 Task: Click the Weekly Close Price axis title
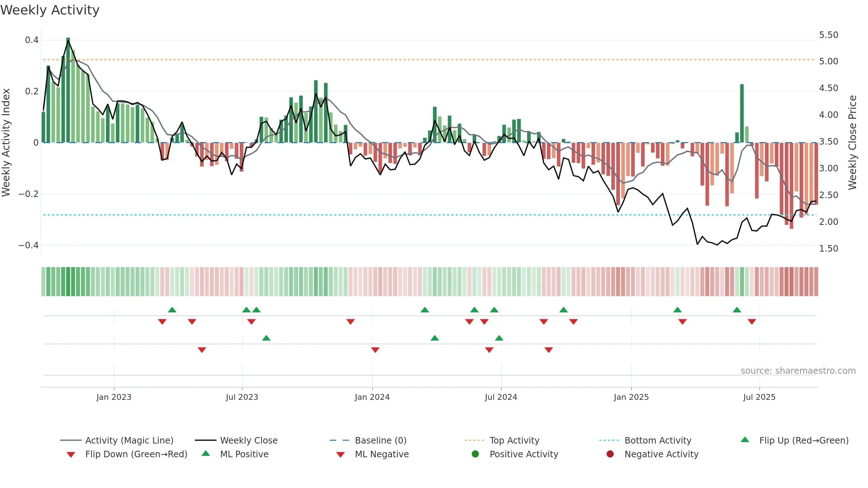point(852,142)
